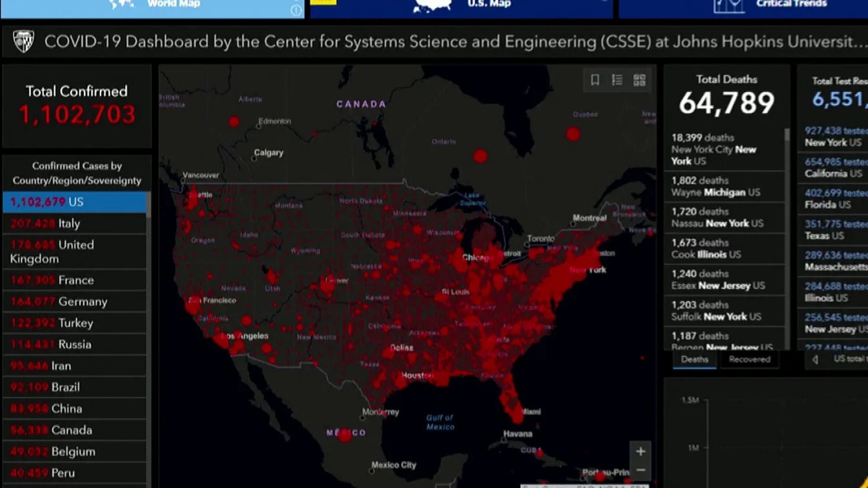Show the map legend list icon
This screenshot has width=868, height=488.
pos(617,80)
